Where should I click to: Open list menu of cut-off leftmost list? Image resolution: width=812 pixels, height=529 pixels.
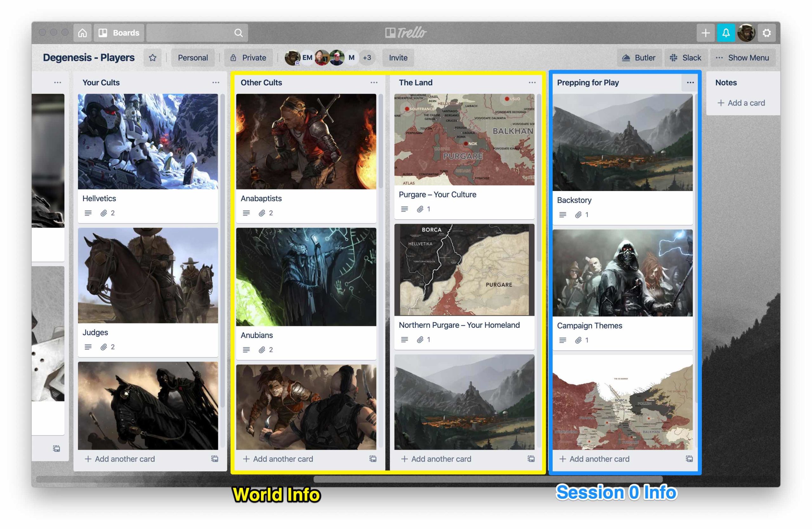(x=58, y=83)
